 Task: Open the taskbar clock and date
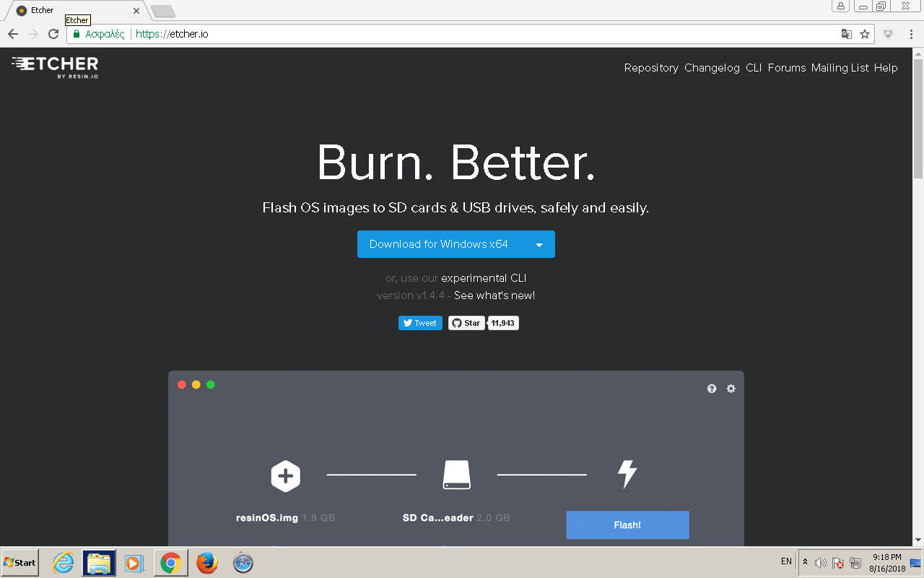(x=887, y=563)
